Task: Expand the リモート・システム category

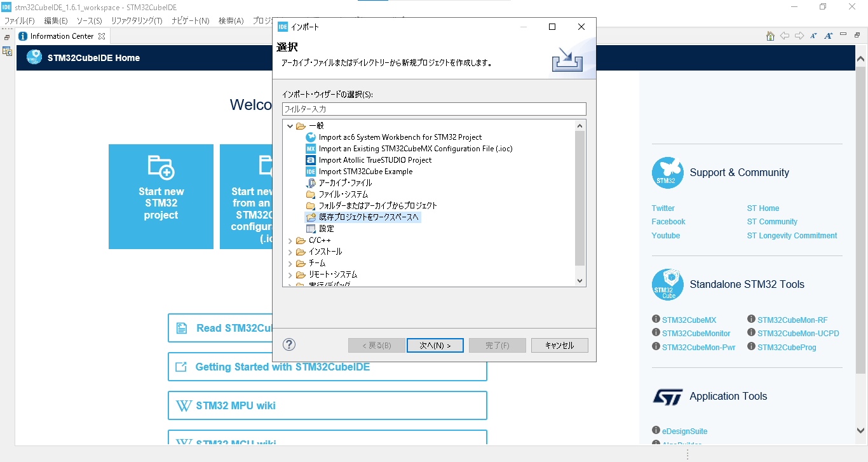Action: (290, 275)
